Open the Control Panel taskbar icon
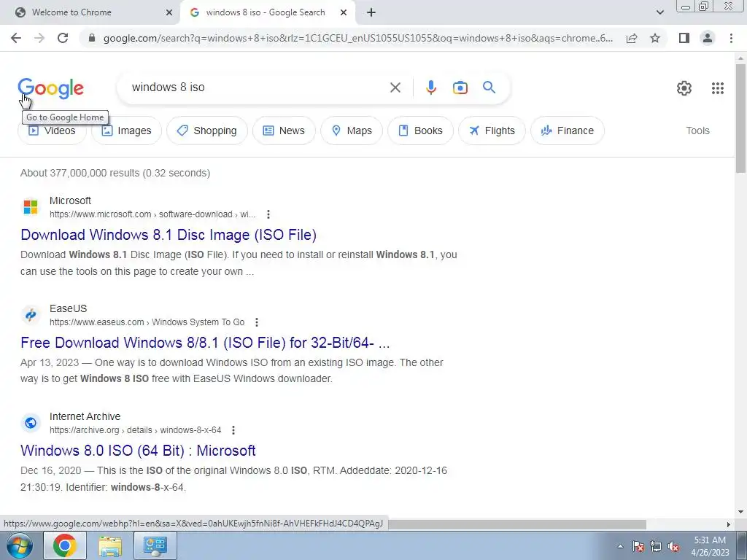 pyautogui.click(x=155, y=545)
